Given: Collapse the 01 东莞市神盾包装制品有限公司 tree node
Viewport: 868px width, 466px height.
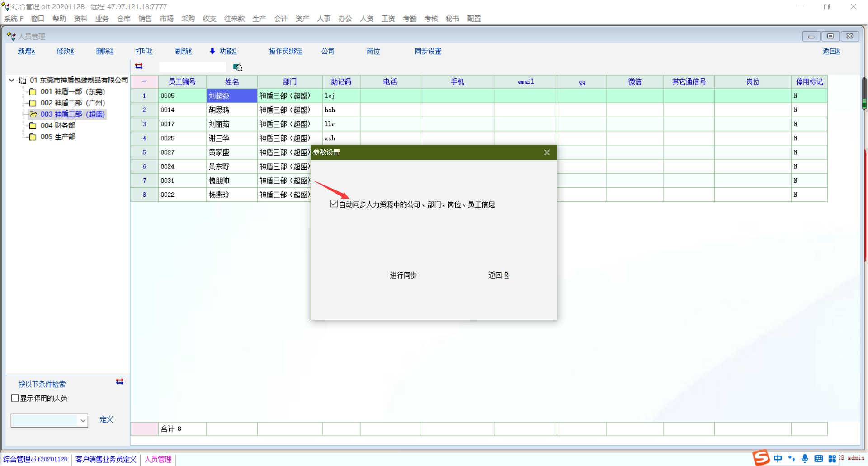Looking at the screenshot, I should pos(11,80).
